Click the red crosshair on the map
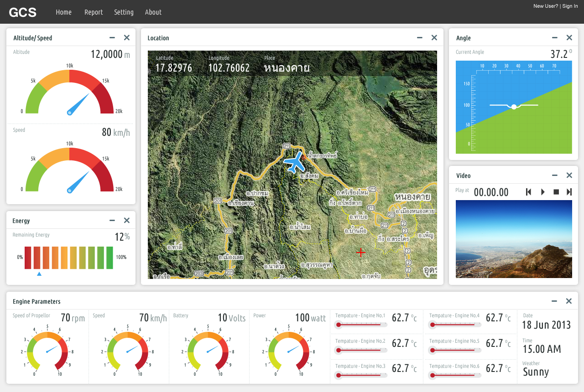The image size is (584, 392). click(x=361, y=252)
